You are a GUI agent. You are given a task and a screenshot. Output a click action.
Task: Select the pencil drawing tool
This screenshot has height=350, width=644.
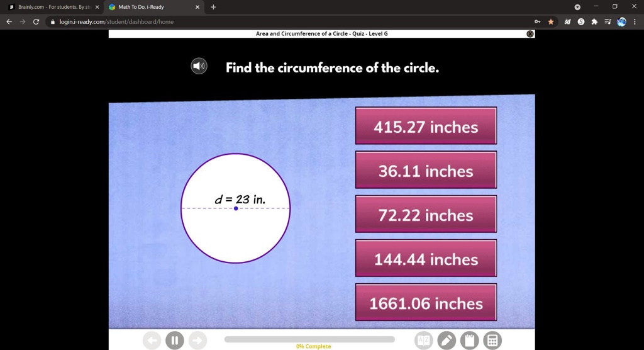click(x=447, y=340)
